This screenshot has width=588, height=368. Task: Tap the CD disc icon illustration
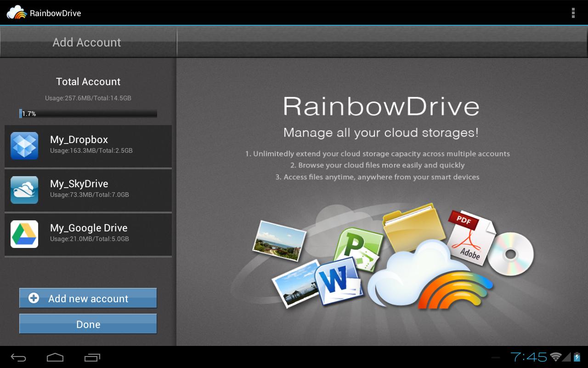click(x=510, y=254)
